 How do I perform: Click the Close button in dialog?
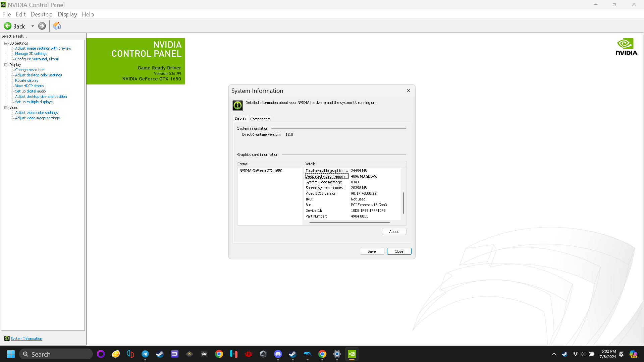(x=399, y=251)
